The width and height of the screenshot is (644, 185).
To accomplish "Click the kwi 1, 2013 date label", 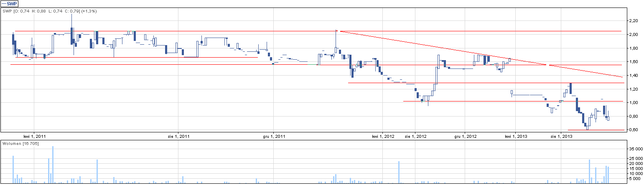I will click(515, 136).
